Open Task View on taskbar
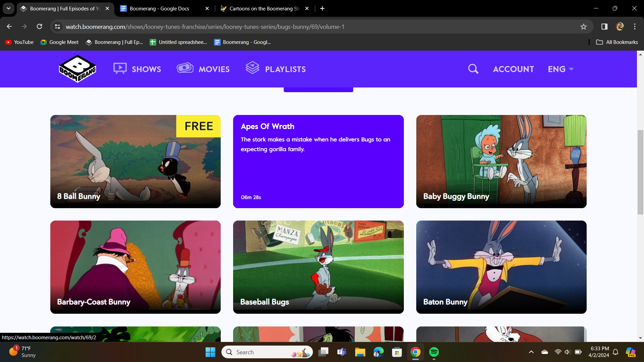Image resolution: width=644 pixels, height=362 pixels. point(323,352)
